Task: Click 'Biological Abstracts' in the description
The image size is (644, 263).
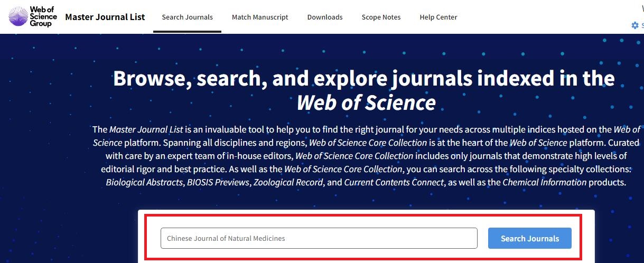Action: pyautogui.click(x=144, y=183)
